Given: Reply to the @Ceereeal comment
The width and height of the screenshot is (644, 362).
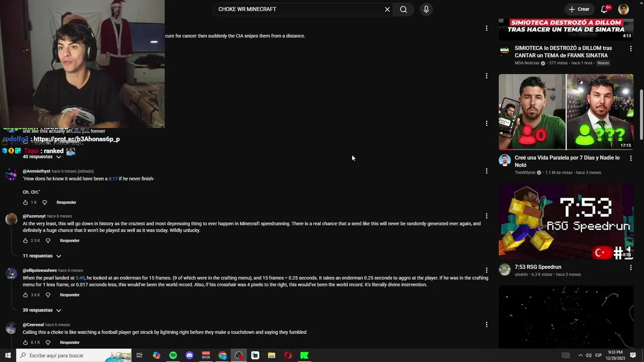Looking at the screenshot, I should coord(69,342).
